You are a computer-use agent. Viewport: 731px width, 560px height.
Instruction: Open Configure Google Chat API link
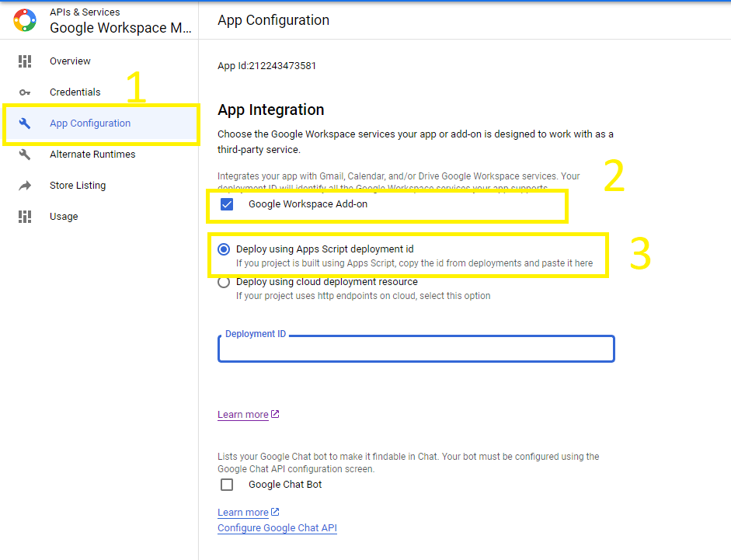(x=277, y=528)
